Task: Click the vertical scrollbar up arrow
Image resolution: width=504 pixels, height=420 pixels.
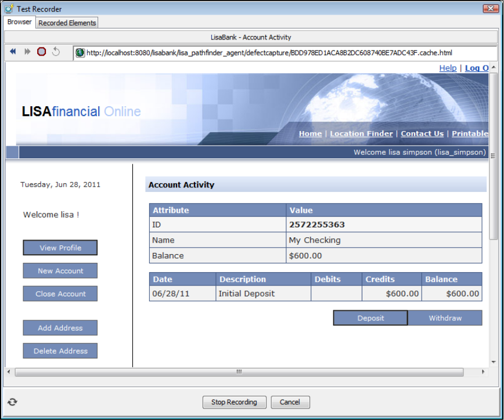Action: click(494, 67)
